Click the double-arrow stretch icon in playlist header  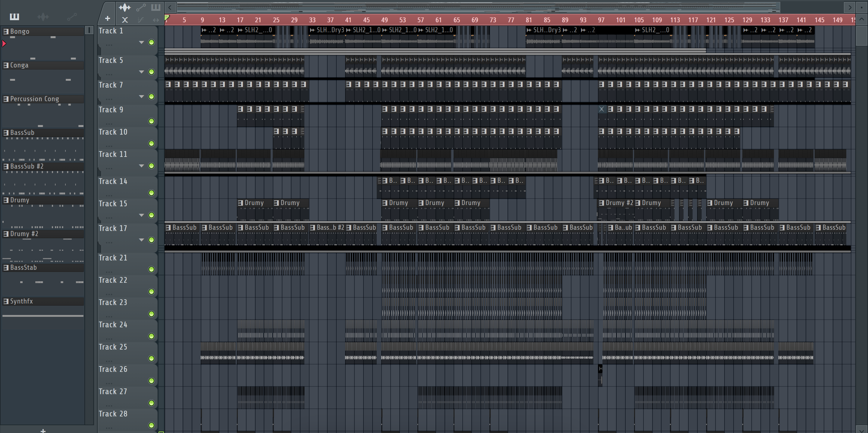point(156,20)
